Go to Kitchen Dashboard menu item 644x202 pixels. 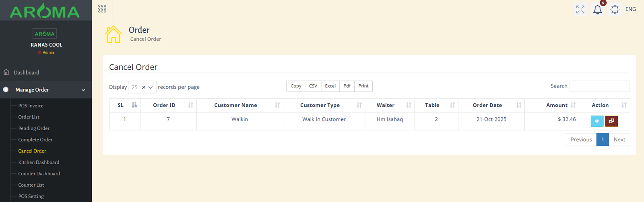[39, 162]
